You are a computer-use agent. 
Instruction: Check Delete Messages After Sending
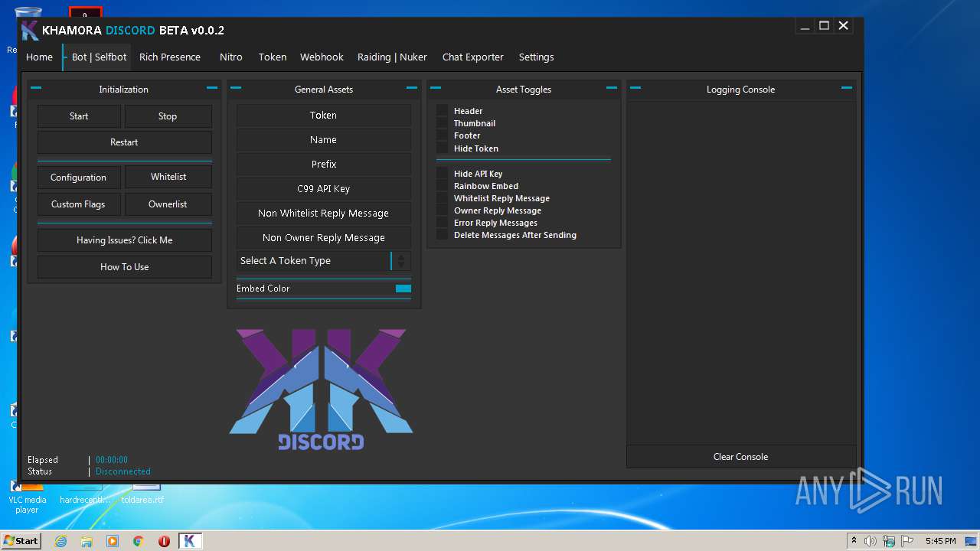click(x=442, y=235)
